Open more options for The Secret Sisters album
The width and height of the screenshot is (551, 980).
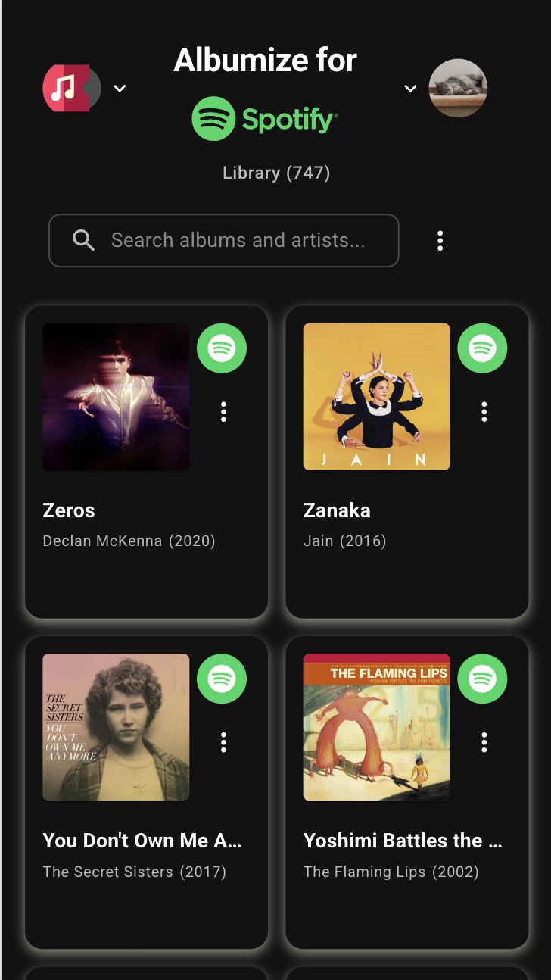[223, 742]
